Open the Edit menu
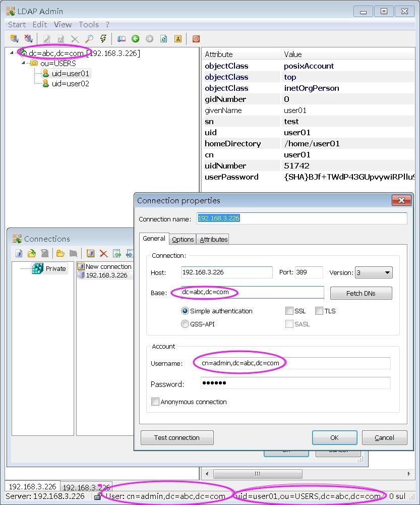This screenshot has width=420, height=505. [40, 25]
